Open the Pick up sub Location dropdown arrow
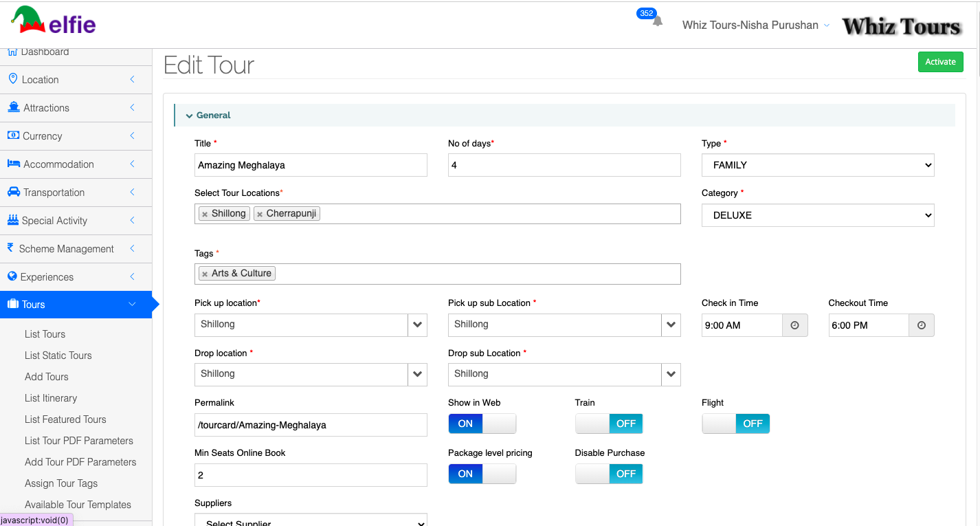The height and width of the screenshot is (526, 980). point(671,325)
